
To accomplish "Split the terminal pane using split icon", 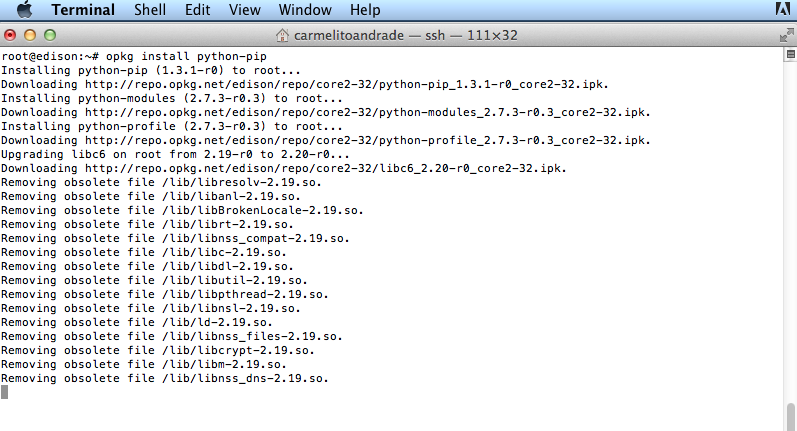I will click(x=789, y=56).
